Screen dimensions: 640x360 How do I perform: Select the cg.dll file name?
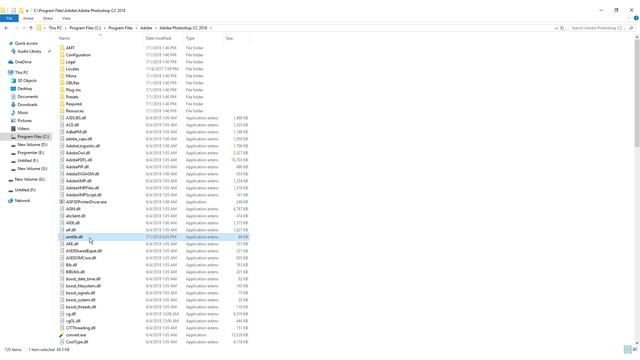point(71,314)
